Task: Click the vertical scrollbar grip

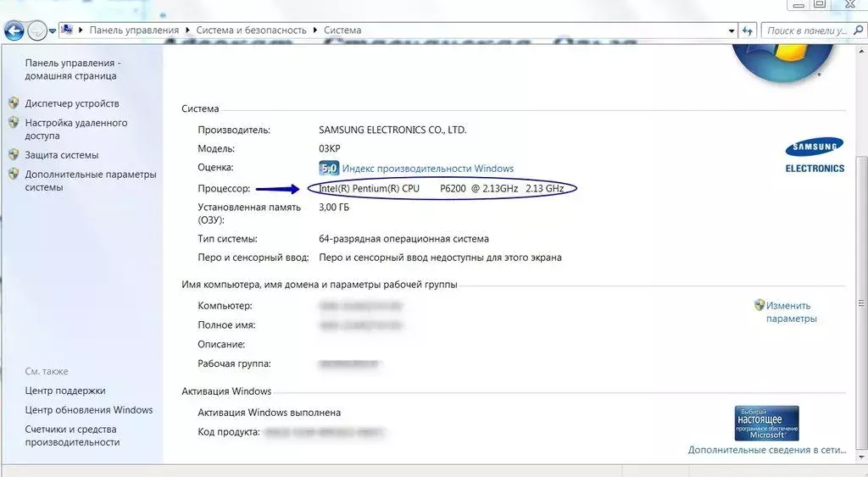Action: (861, 303)
